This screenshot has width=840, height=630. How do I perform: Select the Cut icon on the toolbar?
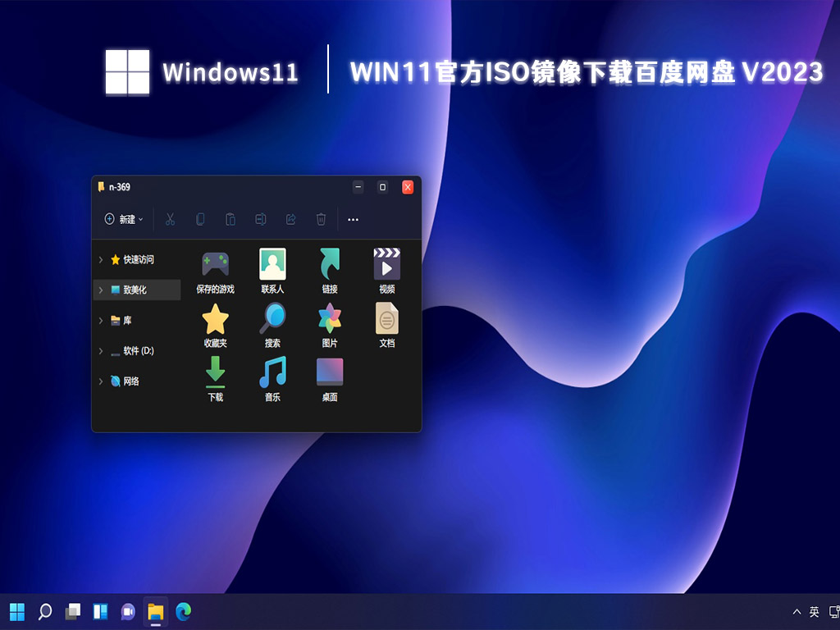pos(170,220)
